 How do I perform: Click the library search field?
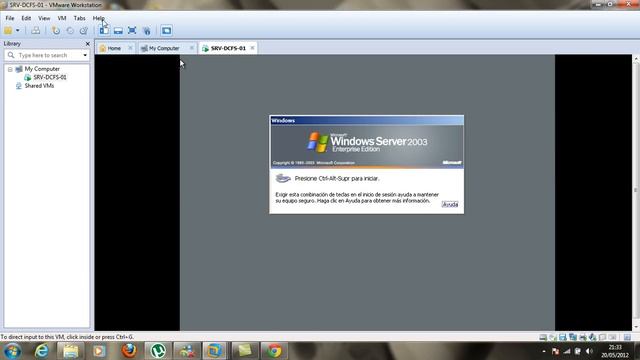coord(47,55)
